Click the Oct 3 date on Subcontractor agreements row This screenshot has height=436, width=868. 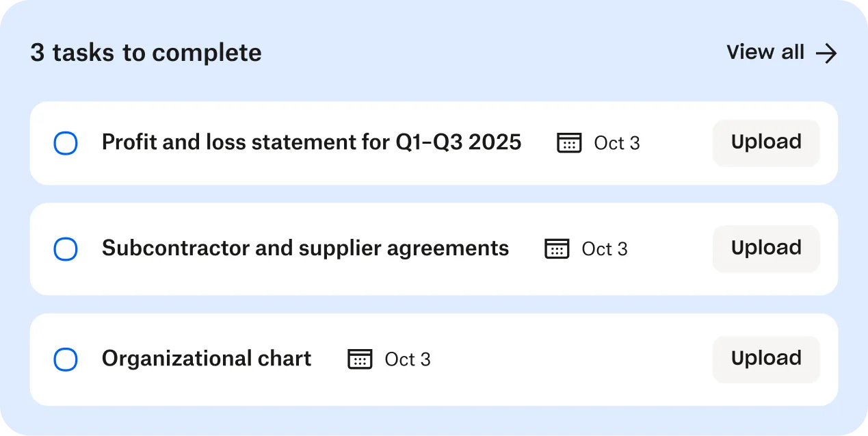pos(605,248)
